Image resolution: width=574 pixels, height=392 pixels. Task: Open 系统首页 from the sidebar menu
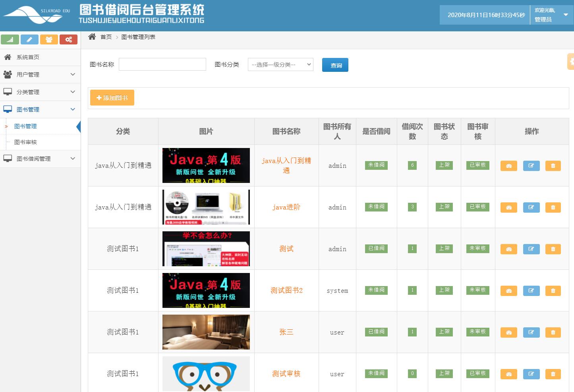tap(27, 57)
